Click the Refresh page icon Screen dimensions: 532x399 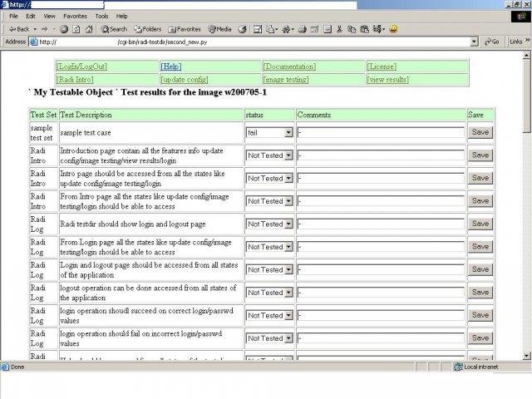[x=76, y=28]
